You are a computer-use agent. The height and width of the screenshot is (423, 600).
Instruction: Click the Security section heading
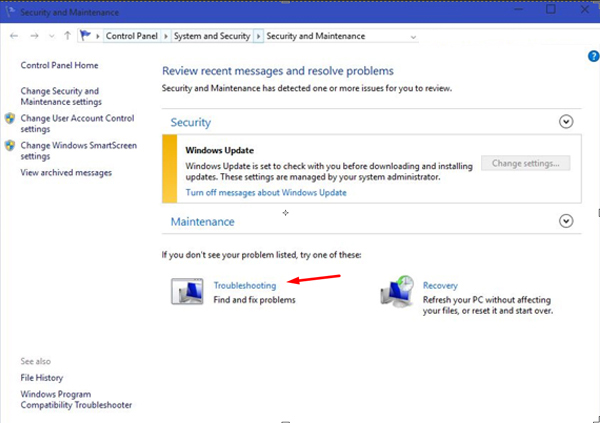tap(191, 122)
